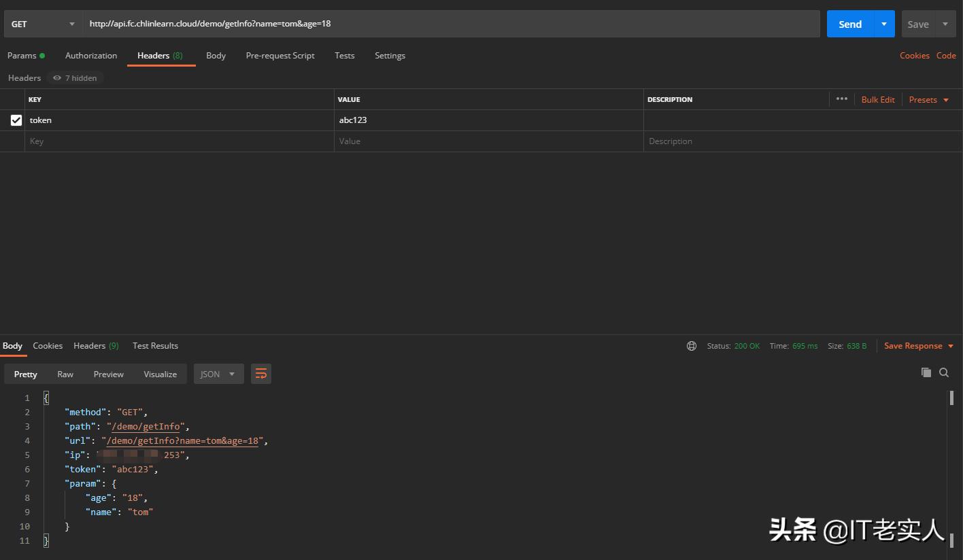Show the 7 hidden headers eye icon
The height and width of the screenshot is (560, 963).
(57, 78)
